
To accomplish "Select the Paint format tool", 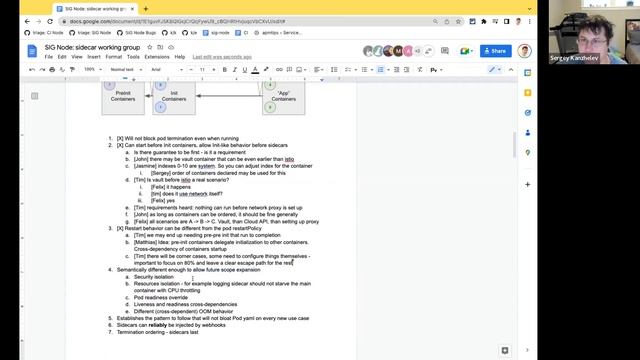I will point(72,70).
